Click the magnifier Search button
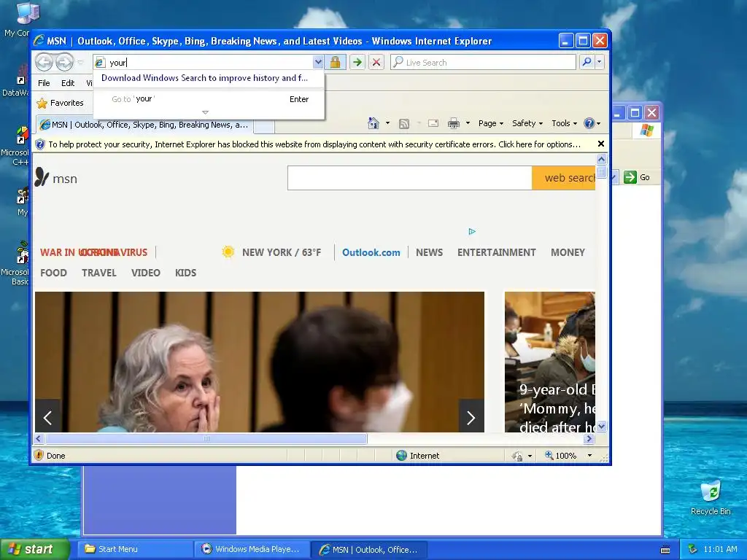The image size is (747, 560). pos(587,62)
